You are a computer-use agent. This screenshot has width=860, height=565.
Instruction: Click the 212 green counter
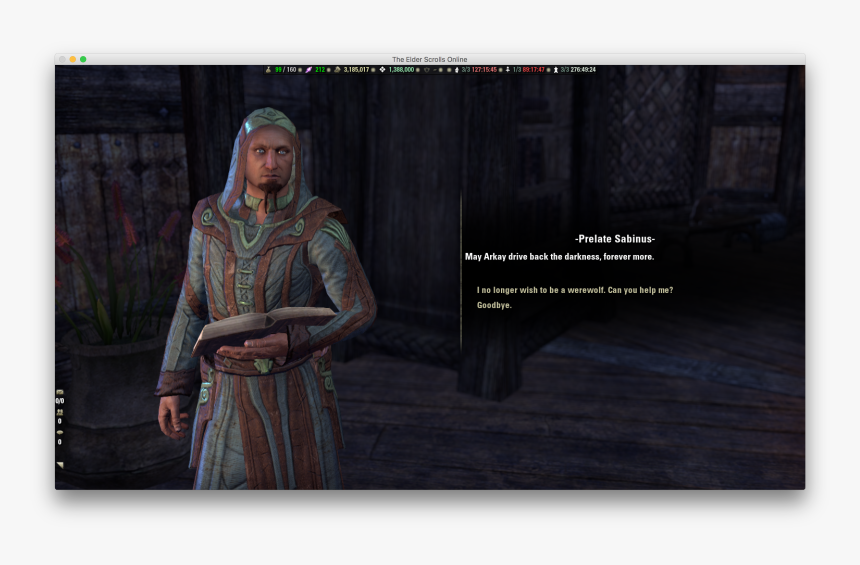[x=320, y=70]
